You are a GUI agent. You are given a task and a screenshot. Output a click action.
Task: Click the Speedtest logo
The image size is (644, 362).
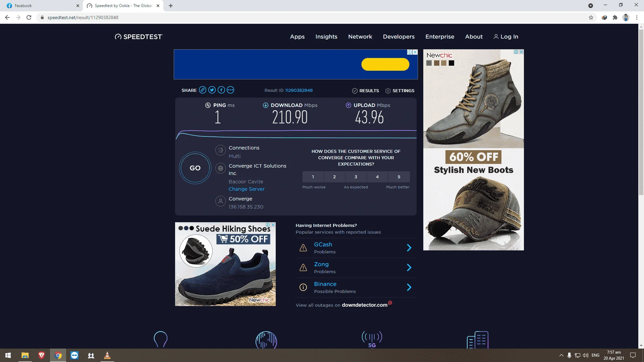[x=139, y=37]
